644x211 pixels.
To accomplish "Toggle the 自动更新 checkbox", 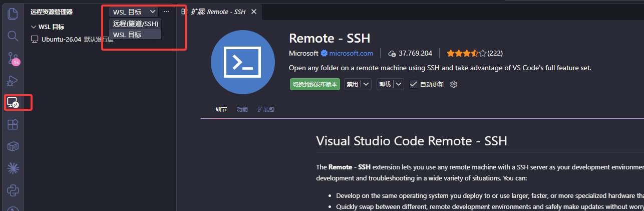I will (413, 84).
